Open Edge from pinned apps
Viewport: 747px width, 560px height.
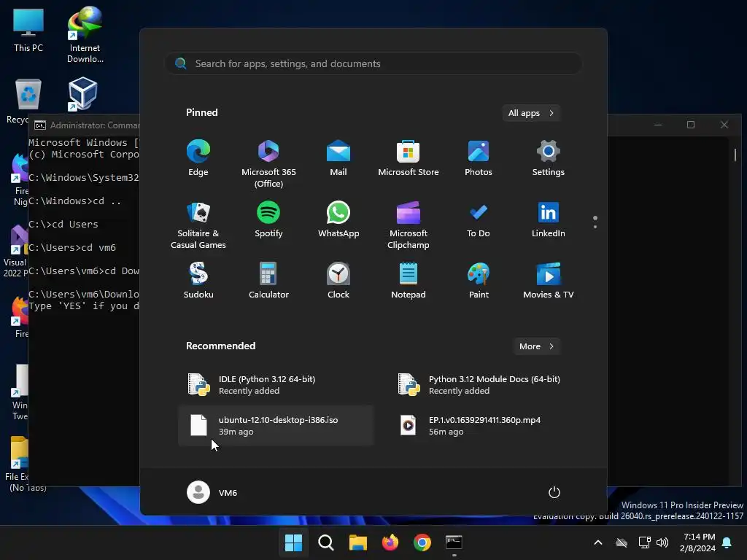(198, 158)
